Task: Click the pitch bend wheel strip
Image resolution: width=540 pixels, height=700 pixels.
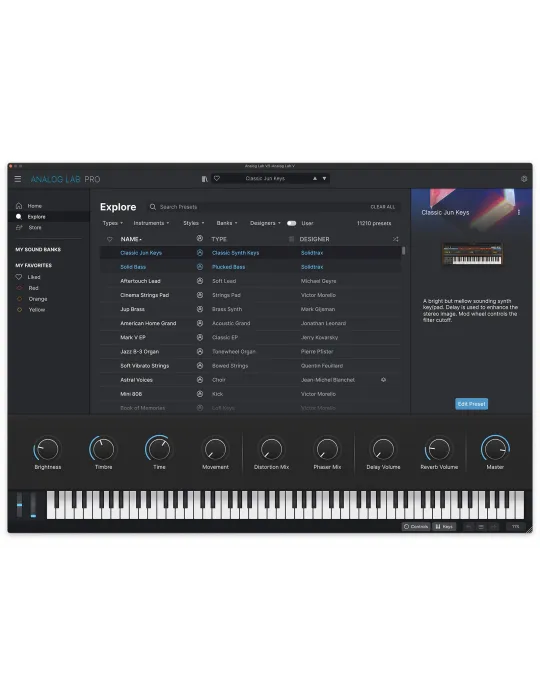Action: point(19,505)
